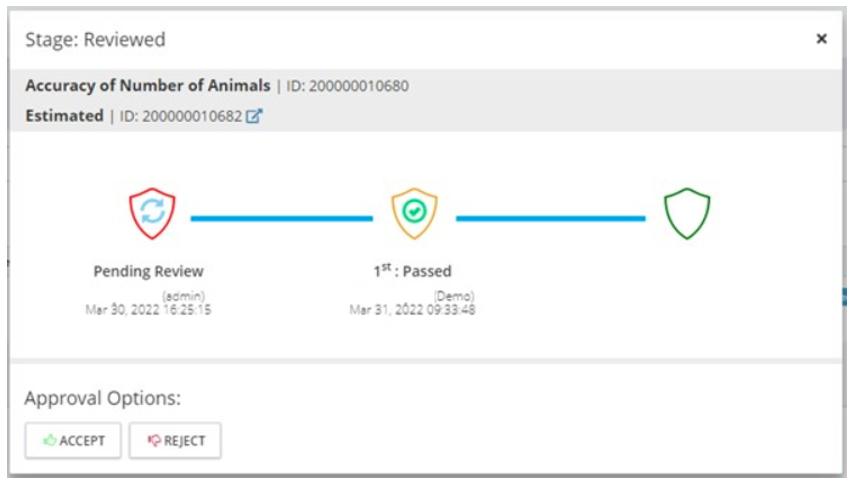Click the Mar 30, 2022 16:25:15 timestamp
The height and width of the screenshot is (485, 850).
[x=148, y=310]
